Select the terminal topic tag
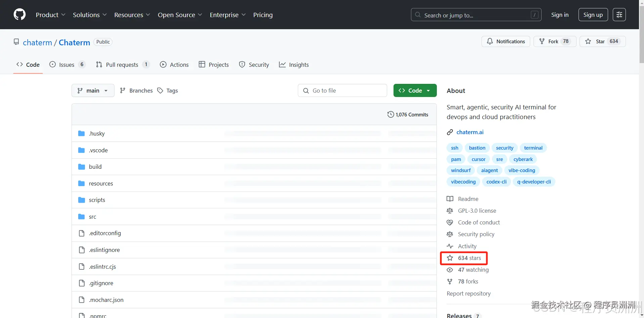644x318 pixels. click(x=533, y=148)
